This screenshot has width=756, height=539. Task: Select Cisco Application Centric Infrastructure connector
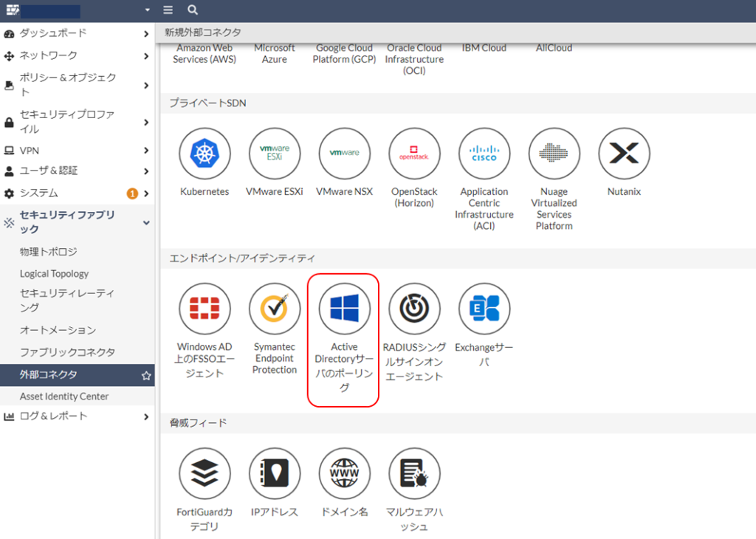tap(484, 154)
